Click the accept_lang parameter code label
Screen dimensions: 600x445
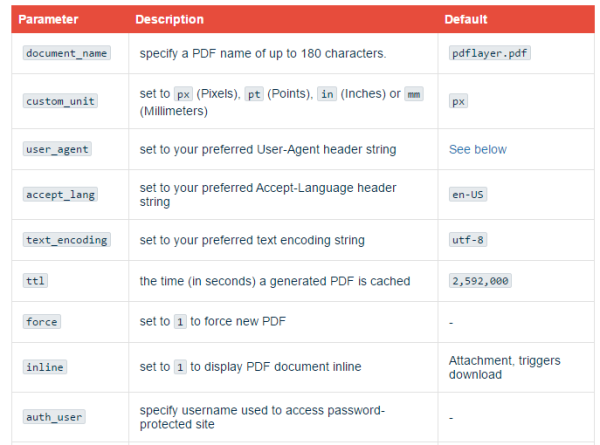(x=60, y=194)
